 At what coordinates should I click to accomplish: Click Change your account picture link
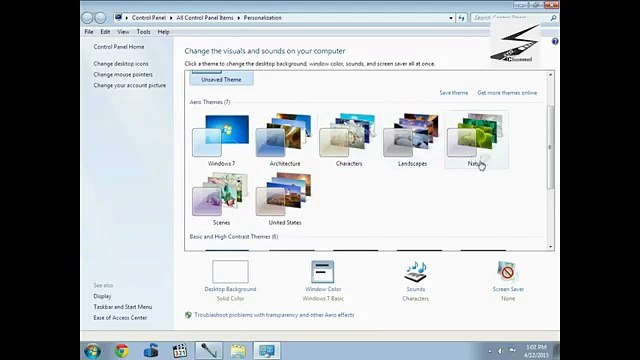point(129,85)
